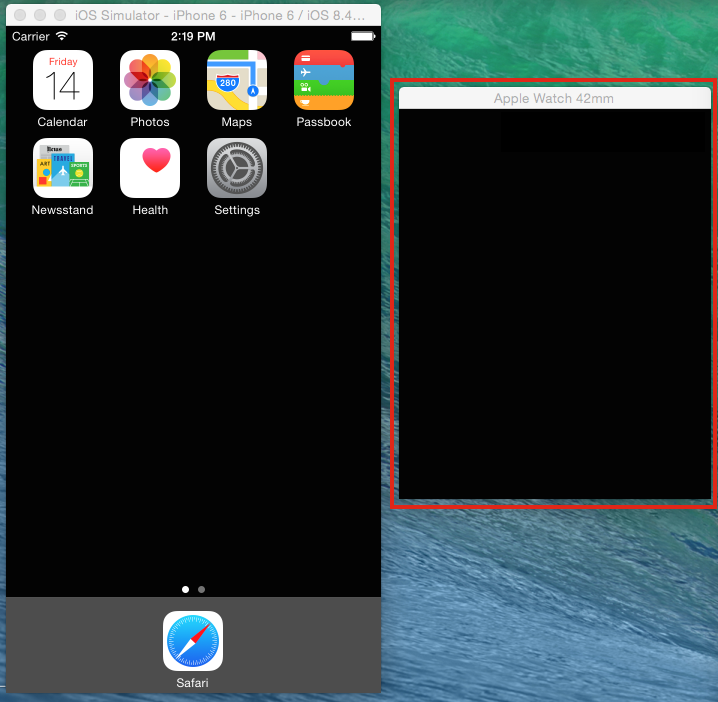Tap the Passbook label text
718x702 pixels.
click(x=324, y=122)
